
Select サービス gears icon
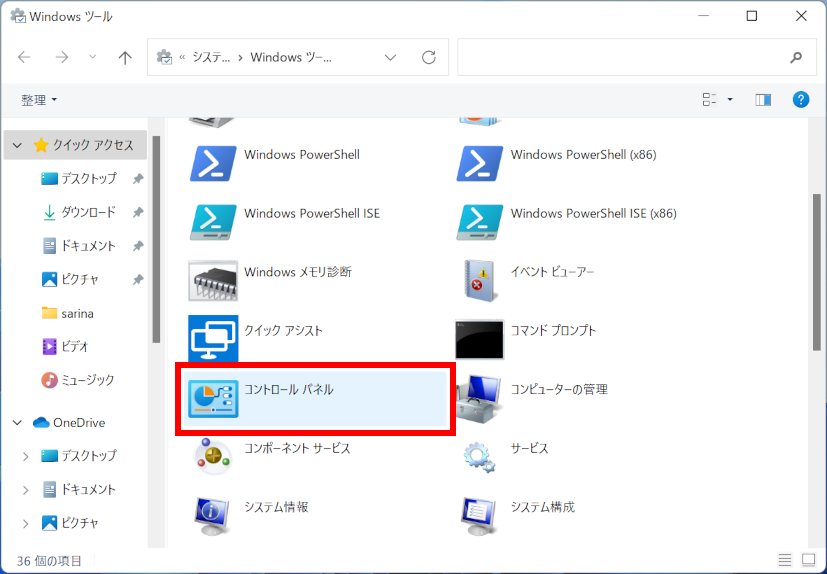pos(479,457)
